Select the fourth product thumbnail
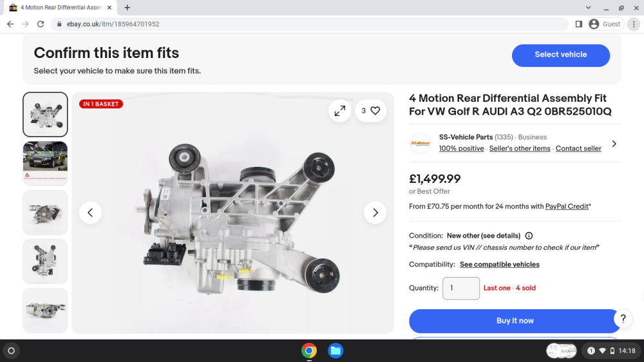Viewport: 644px width, 362px height. 45,262
